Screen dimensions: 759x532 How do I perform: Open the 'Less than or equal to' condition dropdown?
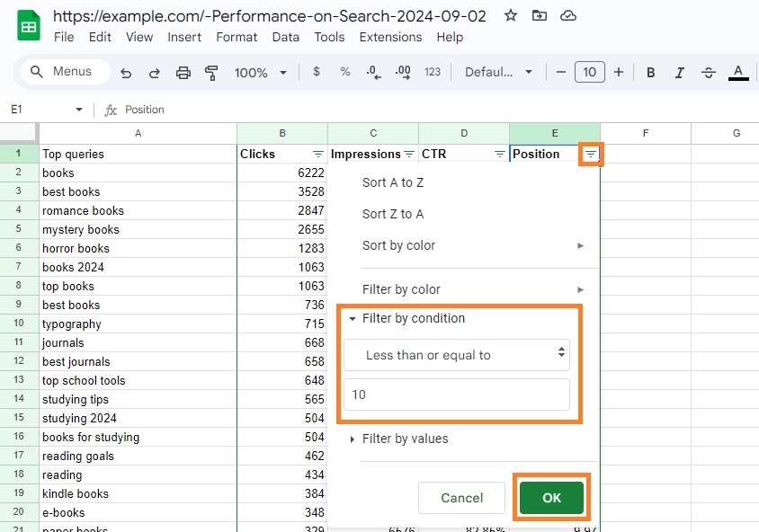(x=457, y=355)
